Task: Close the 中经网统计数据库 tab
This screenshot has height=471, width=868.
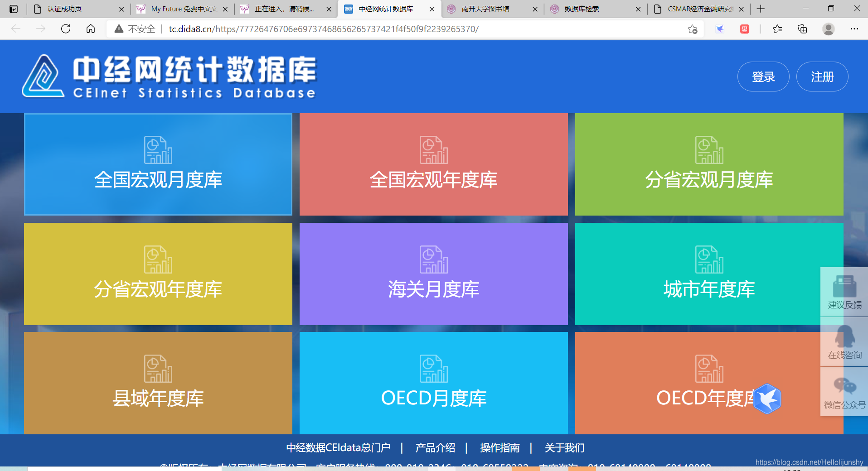Action: [x=432, y=9]
